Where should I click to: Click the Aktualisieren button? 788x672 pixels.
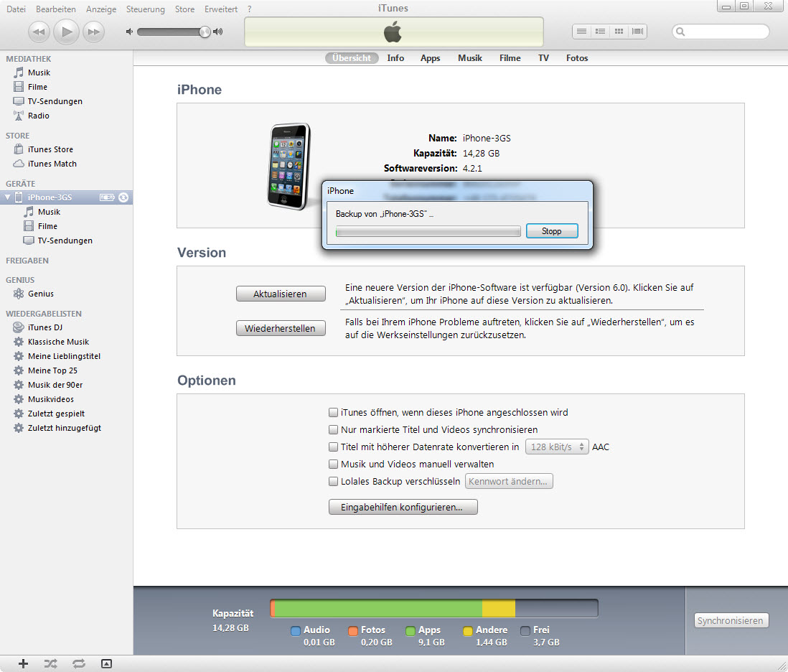(281, 294)
